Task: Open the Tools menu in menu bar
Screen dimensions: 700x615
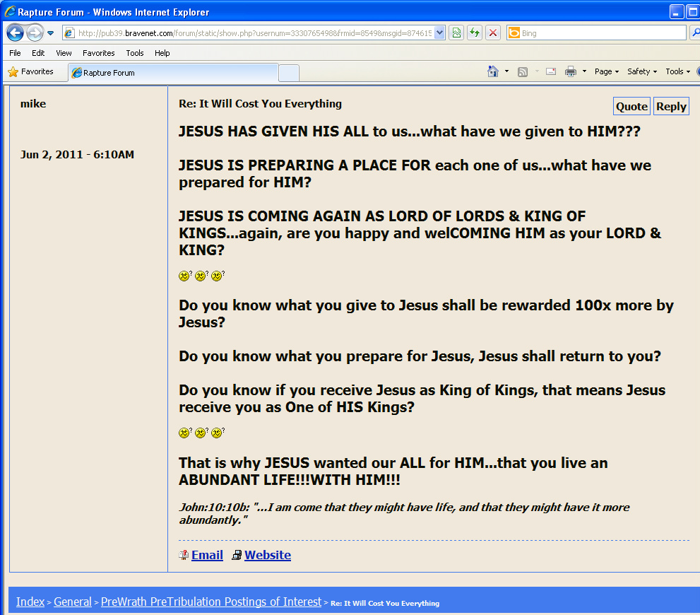Action: (x=135, y=53)
